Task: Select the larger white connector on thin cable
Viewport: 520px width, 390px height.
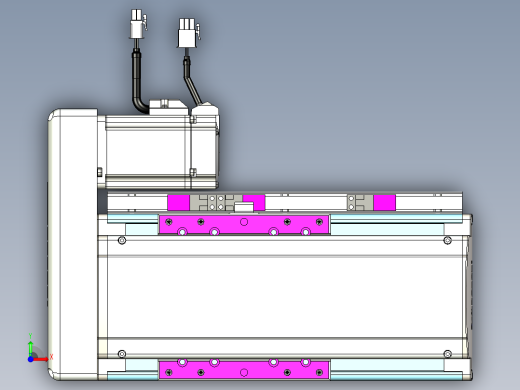Action: click(x=187, y=33)
